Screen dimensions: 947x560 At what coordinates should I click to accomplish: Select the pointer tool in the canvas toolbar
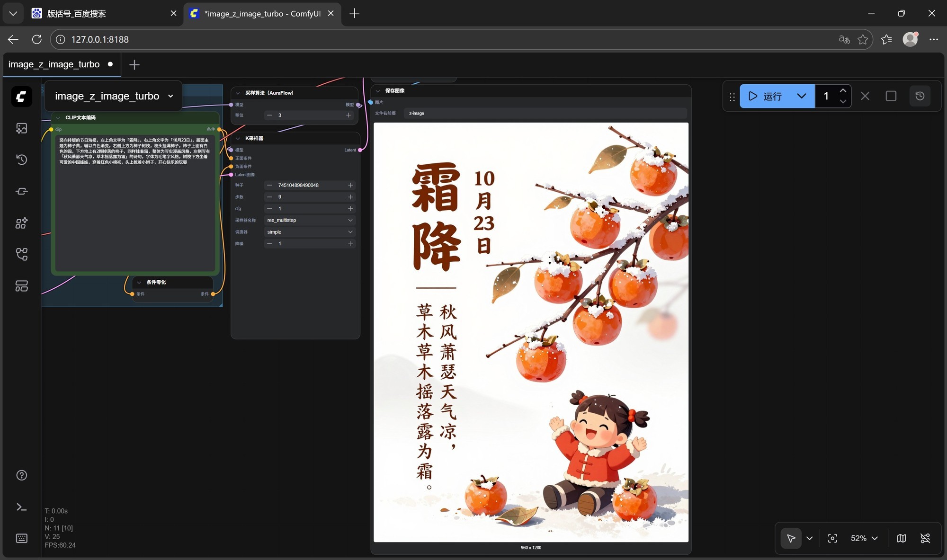tap(791, 538)
